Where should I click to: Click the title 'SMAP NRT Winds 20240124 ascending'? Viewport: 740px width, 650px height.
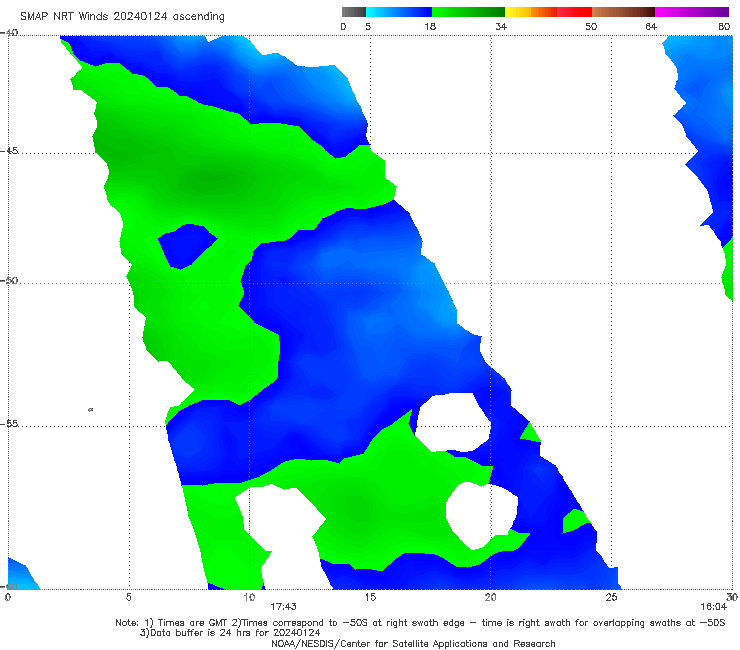122,16
